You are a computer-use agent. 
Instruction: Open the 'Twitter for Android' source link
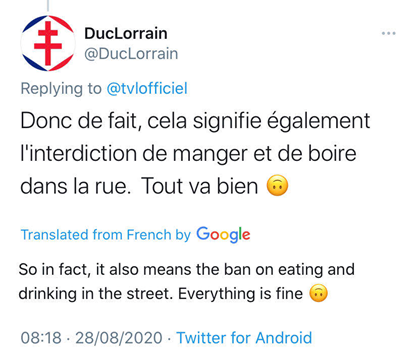[244, 338]
